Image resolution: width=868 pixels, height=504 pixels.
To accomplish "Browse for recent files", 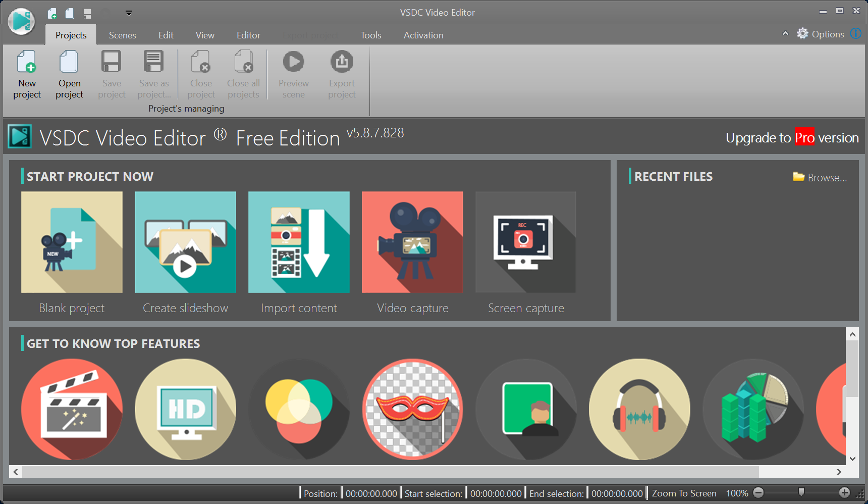I will coord(820,177).
